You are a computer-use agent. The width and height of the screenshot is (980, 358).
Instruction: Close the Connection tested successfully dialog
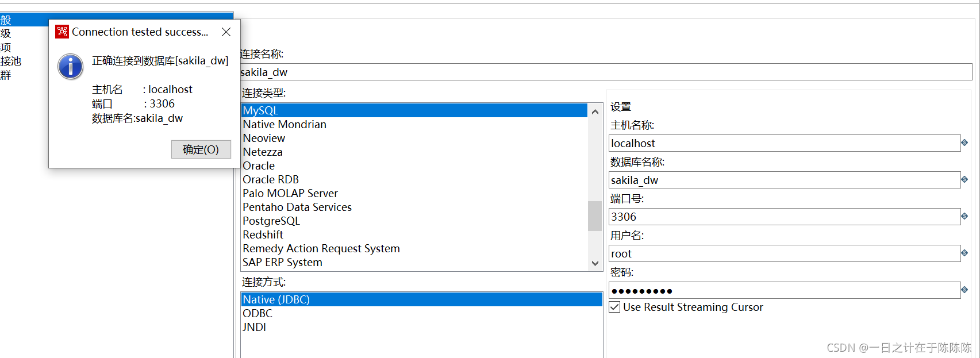[226, 32]
